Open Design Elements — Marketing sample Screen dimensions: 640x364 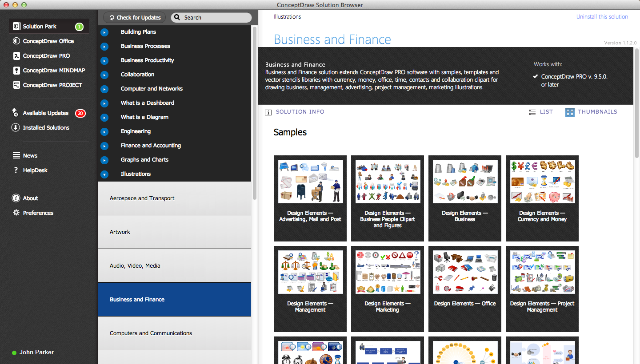point(388,289)
